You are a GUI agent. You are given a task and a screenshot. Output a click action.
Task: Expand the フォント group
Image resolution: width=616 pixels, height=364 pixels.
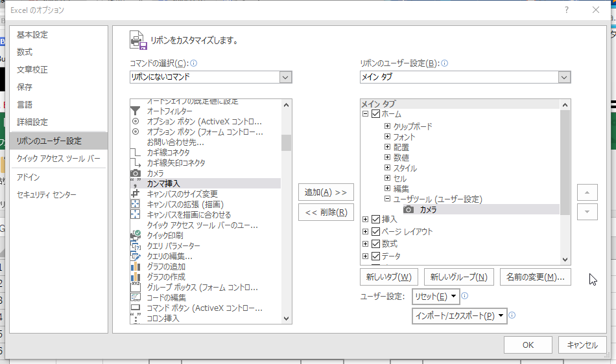(387, 137)
